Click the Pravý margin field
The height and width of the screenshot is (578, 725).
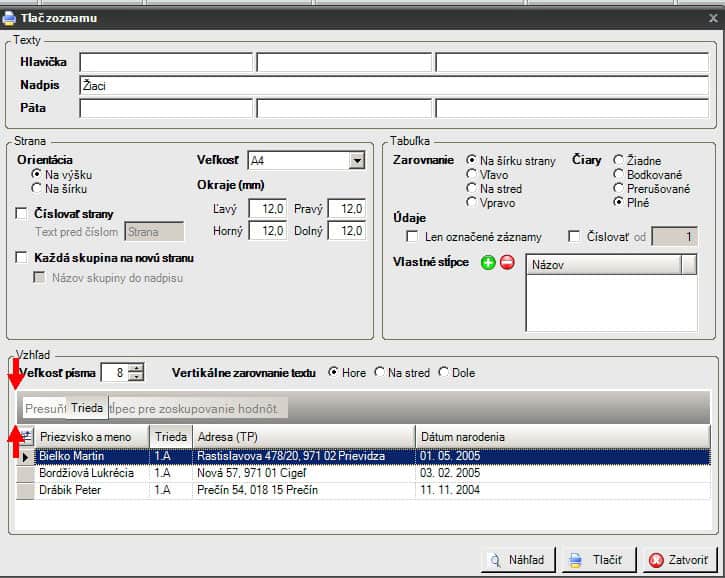click(x=347, y=209)
